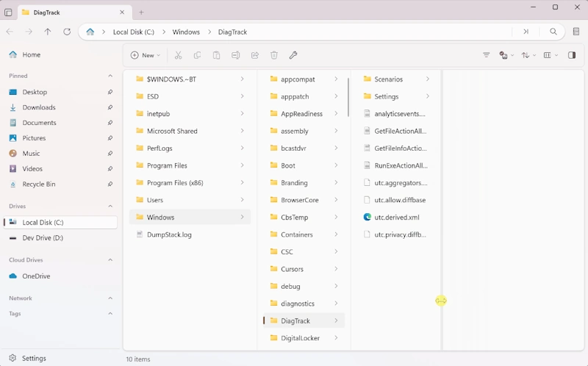Navigate up one folder level
Screen dimensions: 588x366
(x=48, y=32)
